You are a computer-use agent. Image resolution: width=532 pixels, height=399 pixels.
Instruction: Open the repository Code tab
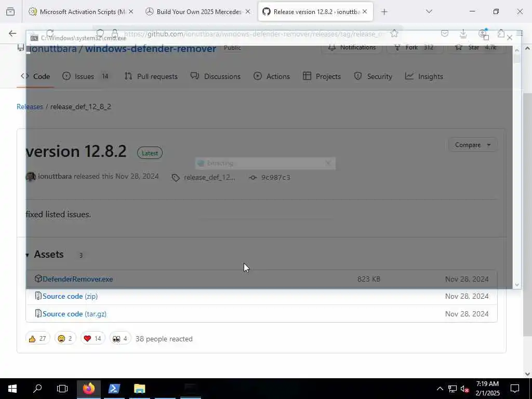(35, 76)
